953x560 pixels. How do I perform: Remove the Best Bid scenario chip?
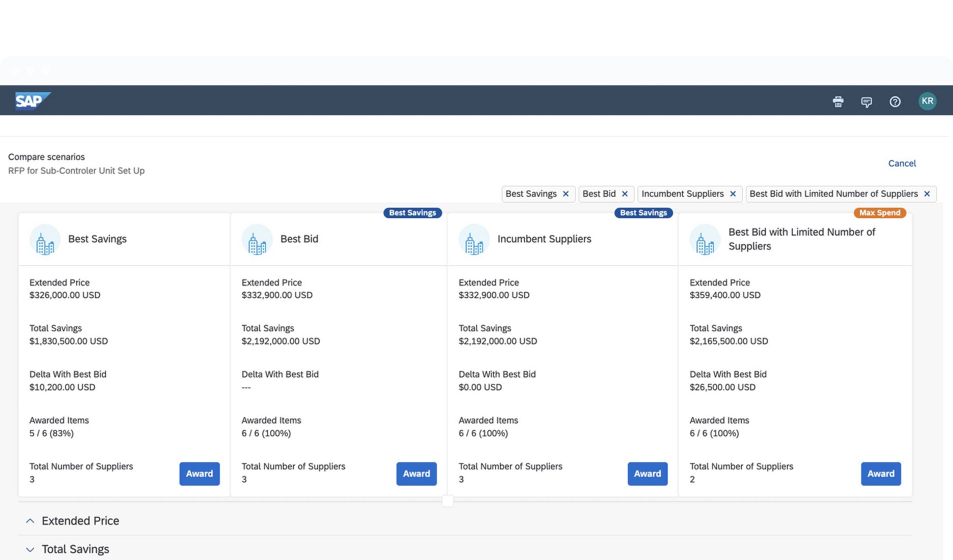point(625,194)
